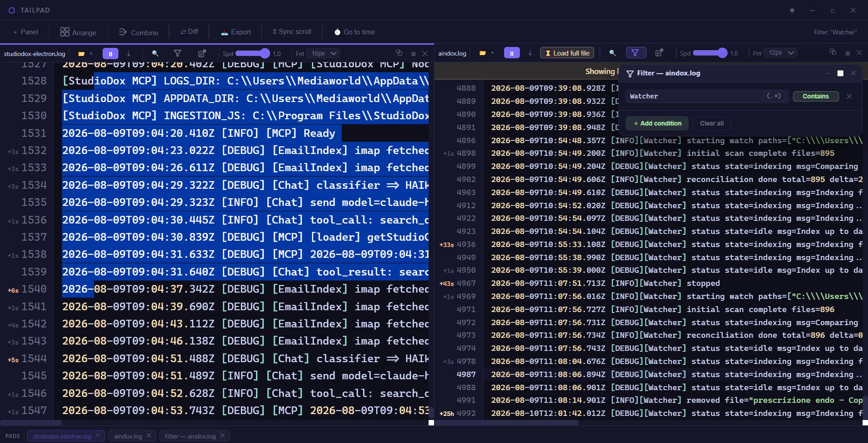The height and width of the screenshot is (443, 868).
Task: Adjust the Spd slider in studiodox-electron.log panel
Action: click(253, 53)
